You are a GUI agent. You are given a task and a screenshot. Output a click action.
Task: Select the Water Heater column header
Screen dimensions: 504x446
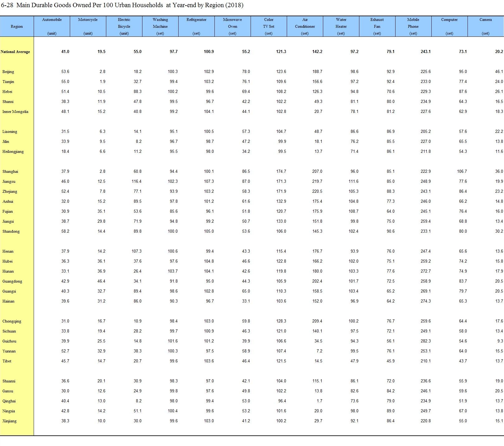coord(341,27)
